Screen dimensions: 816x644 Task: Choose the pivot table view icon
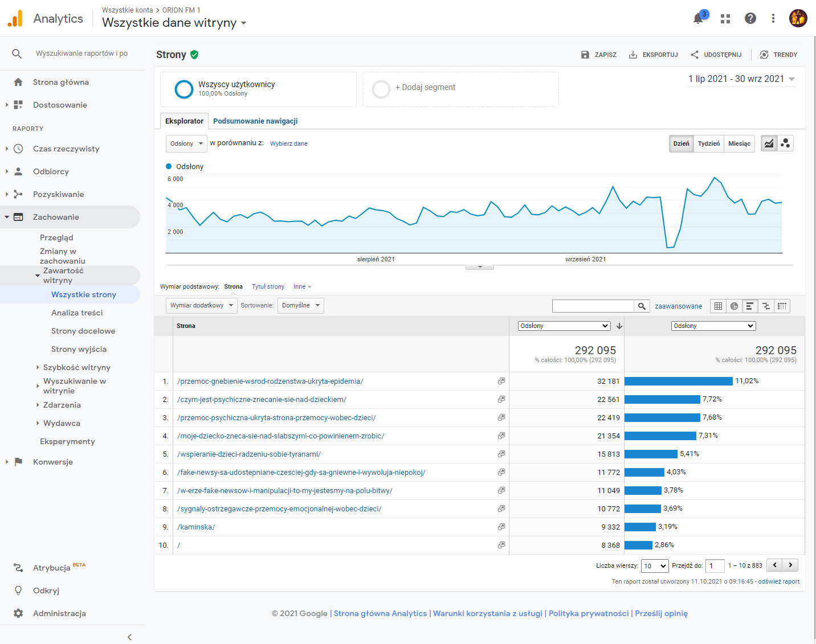pyautogui.click(x=782, y=306)
